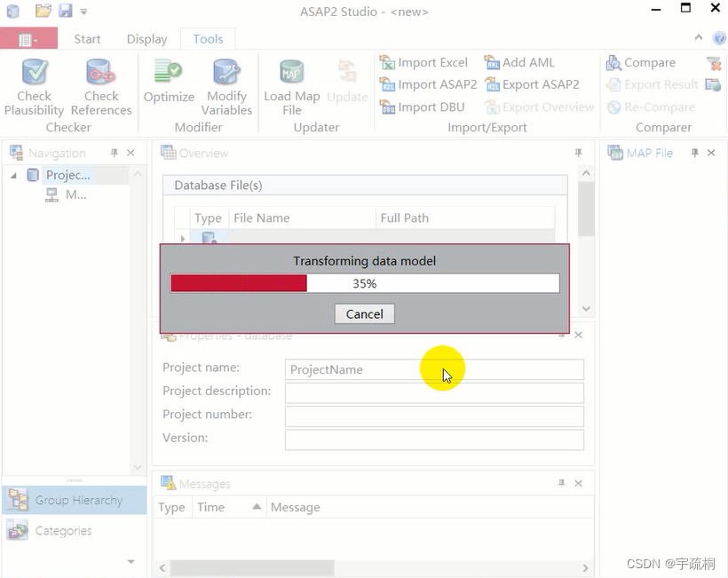Click Export Overview
Screen dimensions: 728x578
coord(539,107)
